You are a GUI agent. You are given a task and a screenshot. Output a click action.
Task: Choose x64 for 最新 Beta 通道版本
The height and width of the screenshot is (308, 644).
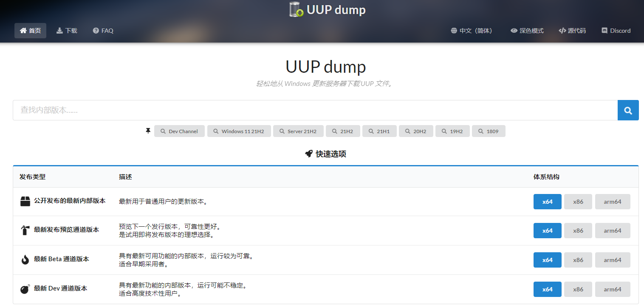[x=548, y=260]
